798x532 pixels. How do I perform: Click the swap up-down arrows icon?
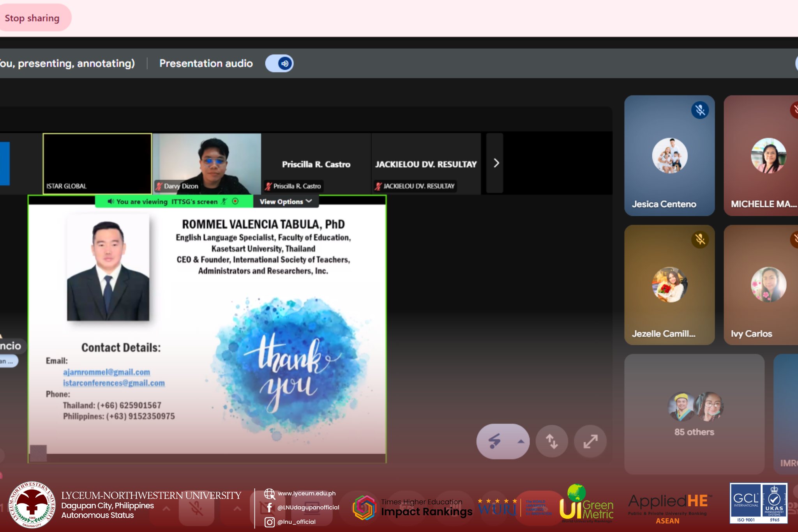click(552, 441)
